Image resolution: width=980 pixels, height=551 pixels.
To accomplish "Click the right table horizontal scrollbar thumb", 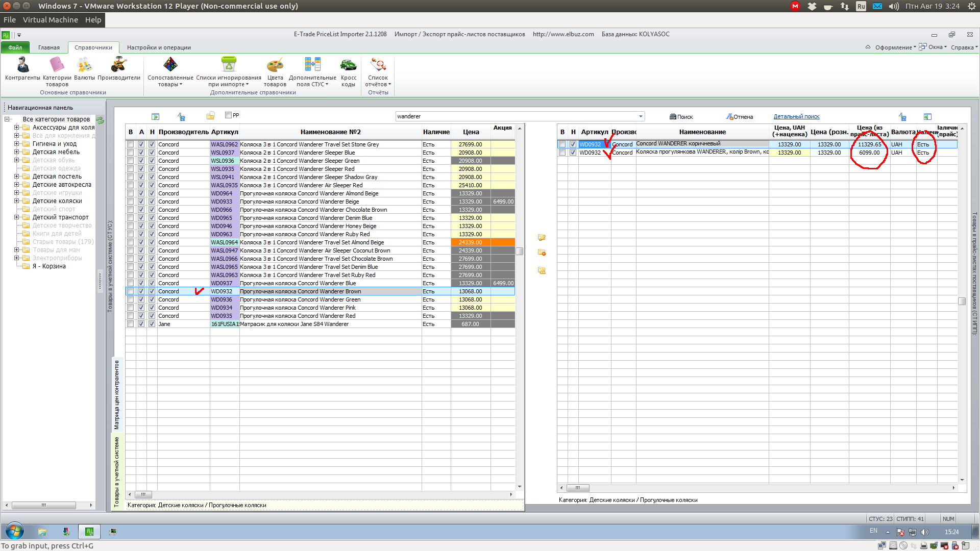I will click(x=578, y=488).
